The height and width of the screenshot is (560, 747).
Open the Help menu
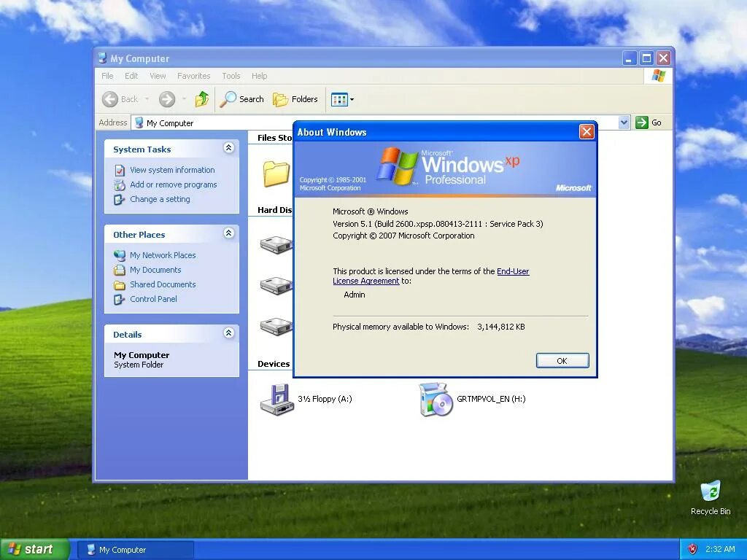[260, 76]
